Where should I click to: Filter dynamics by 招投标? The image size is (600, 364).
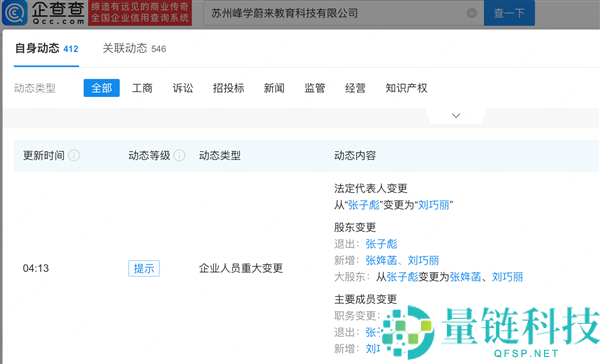click(228, 88)
